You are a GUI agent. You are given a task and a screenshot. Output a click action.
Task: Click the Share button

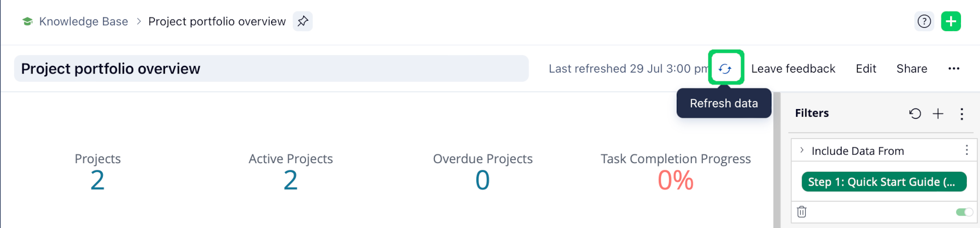(x=912, y=69)
